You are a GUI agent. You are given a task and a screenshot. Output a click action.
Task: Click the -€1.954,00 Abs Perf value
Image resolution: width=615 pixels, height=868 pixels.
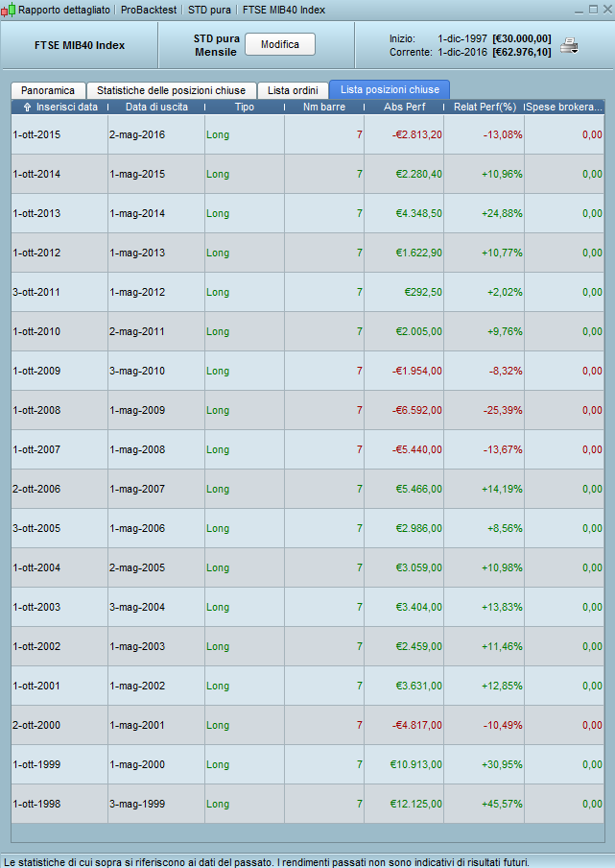pyautogui.click(x=417, y=371)
